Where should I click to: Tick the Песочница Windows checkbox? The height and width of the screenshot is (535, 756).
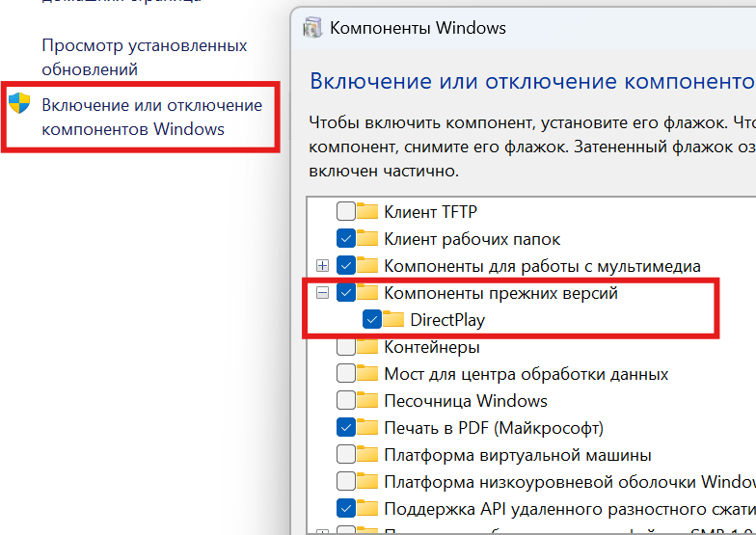click(345, 401)
